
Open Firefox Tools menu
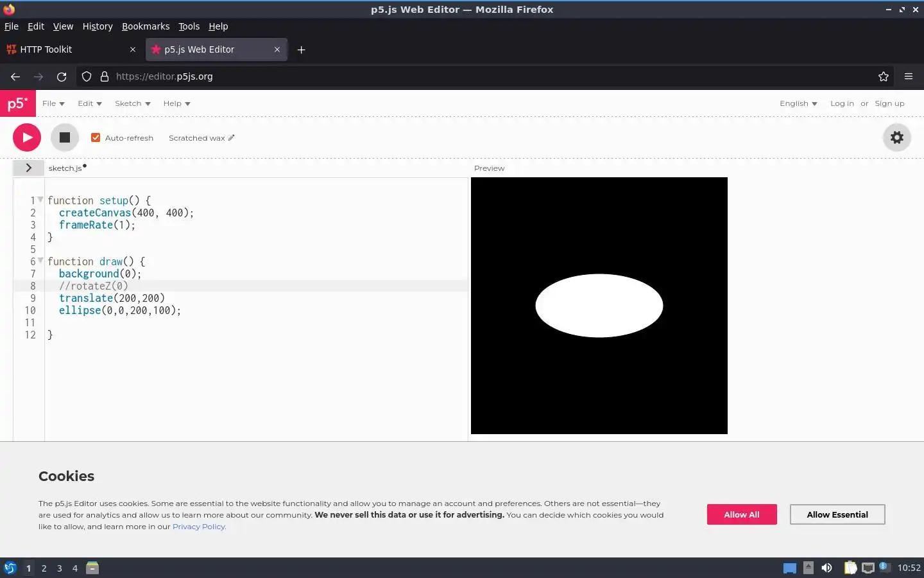[x=189, y=26]
